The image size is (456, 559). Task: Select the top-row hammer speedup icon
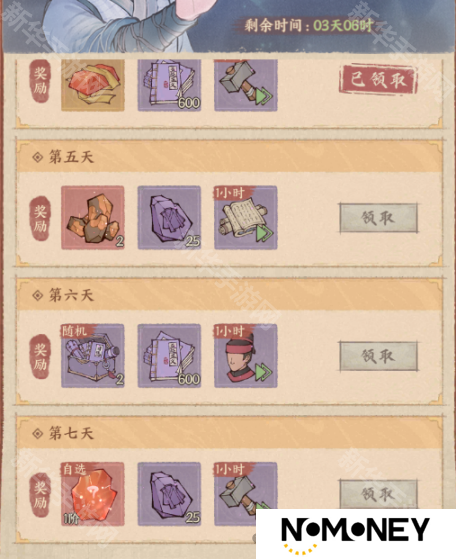coord(246,85)
